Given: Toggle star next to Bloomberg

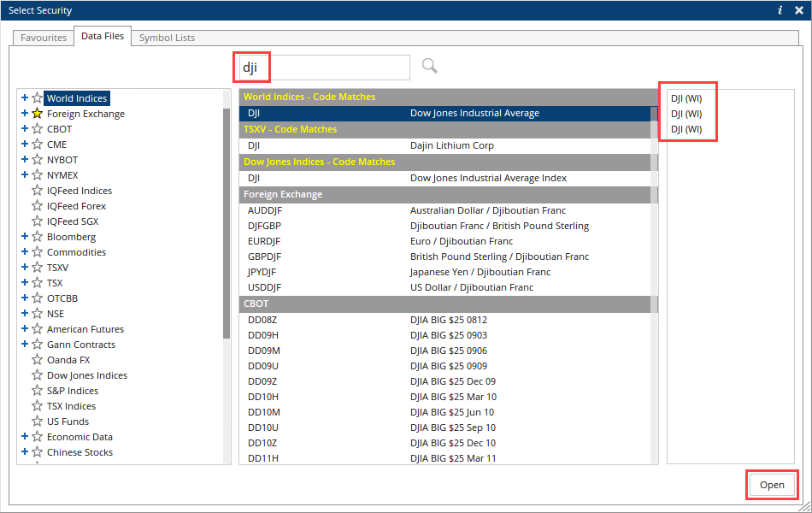Looking at the screenshot, I should click(38, 236).
